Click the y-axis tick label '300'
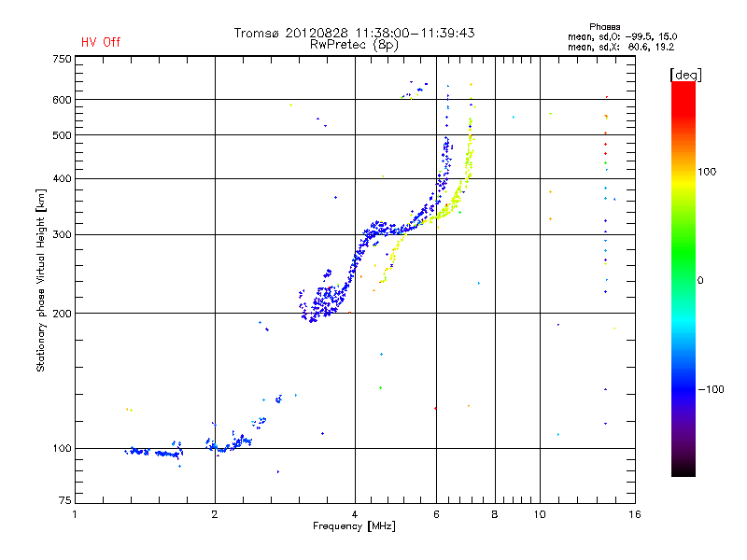The image size is (747, 560). pyautogui.click(x=62, y=235)
